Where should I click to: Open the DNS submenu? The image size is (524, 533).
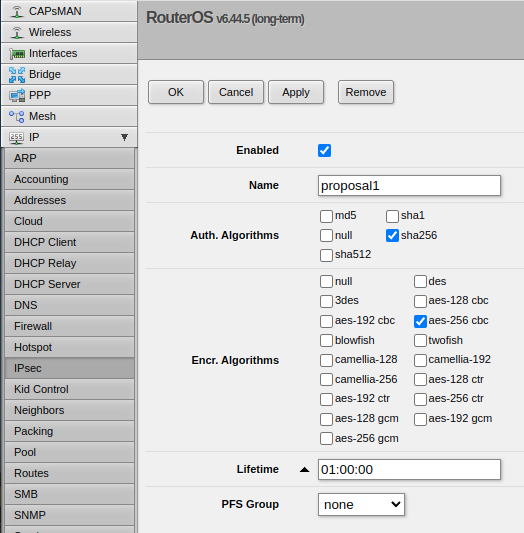click(x=69, y=306)
